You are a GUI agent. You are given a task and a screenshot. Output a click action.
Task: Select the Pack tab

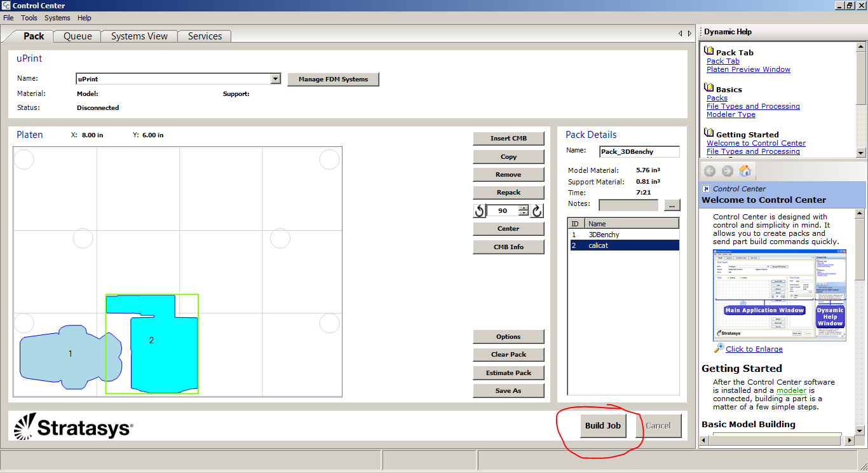[34, 36]
